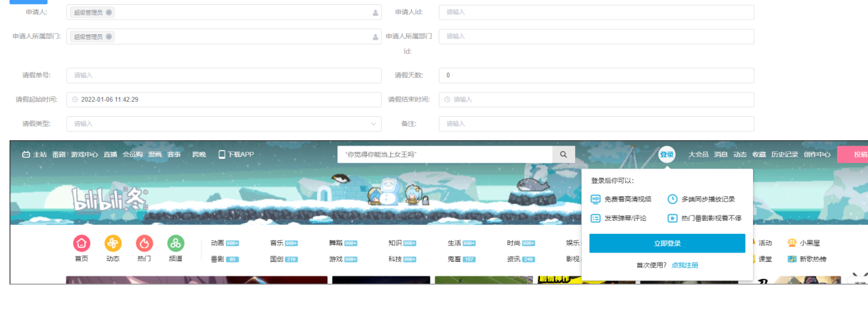Open the 游戏 category link
The height and width of the screenshot is (316, 868).
336,259
